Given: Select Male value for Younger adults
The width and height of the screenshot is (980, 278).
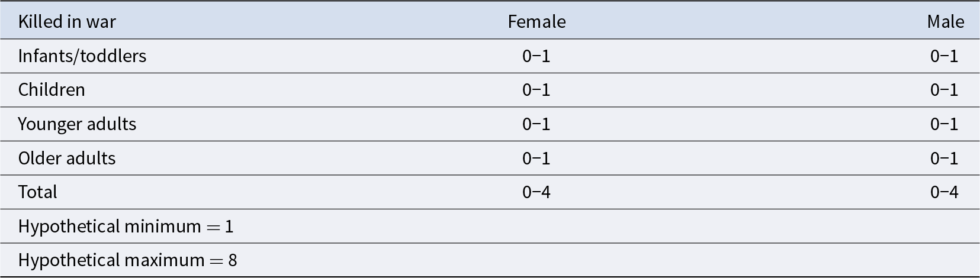Looking at the screenshot, I should (x=944, y=124).
